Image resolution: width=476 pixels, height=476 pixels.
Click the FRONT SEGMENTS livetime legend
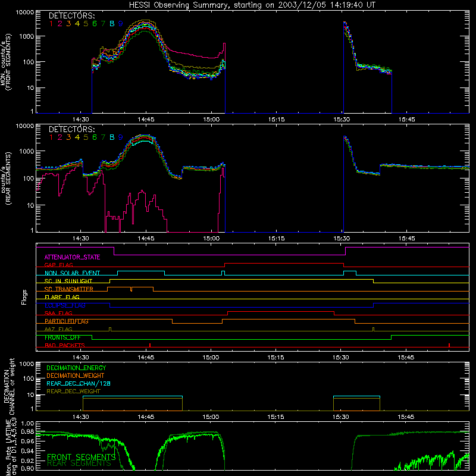tap(82, 457)
